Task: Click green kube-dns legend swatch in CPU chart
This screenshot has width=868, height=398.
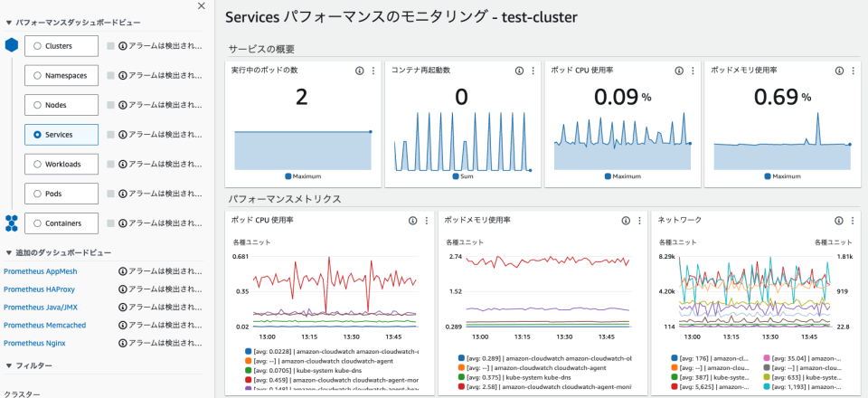Action: coord(248,371)
